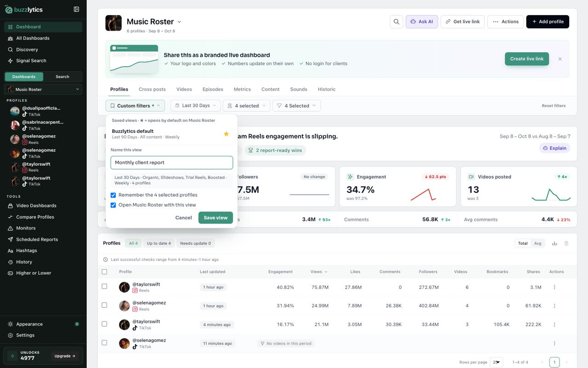Download the profiles table data
Viewport: 588px width, 368px height.
[554, 243]
